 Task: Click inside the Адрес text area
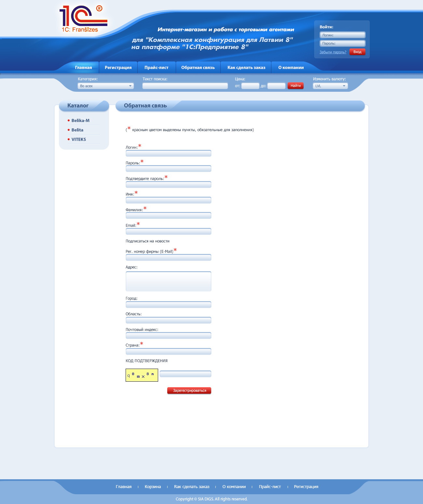[x=168, y=281]
